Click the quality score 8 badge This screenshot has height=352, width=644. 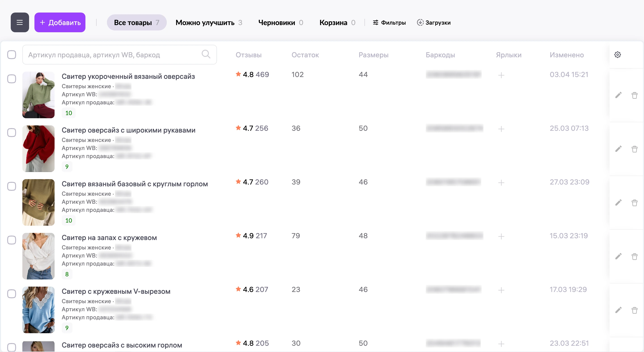[67, 274]
